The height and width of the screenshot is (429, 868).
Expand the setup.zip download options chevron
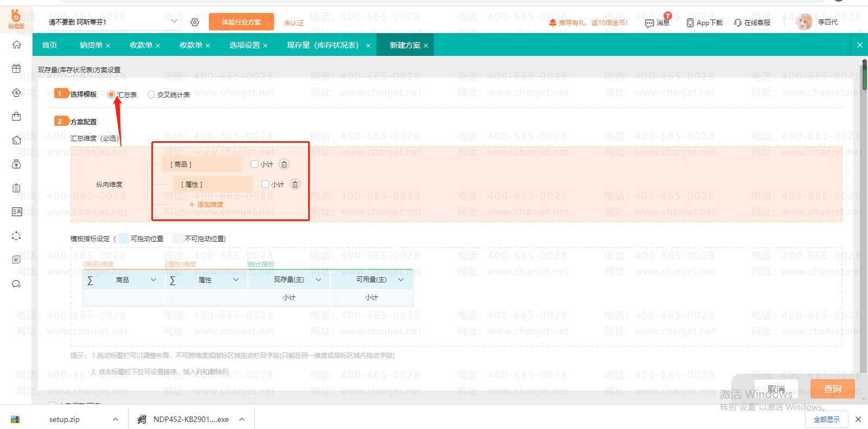coord(116,419)
